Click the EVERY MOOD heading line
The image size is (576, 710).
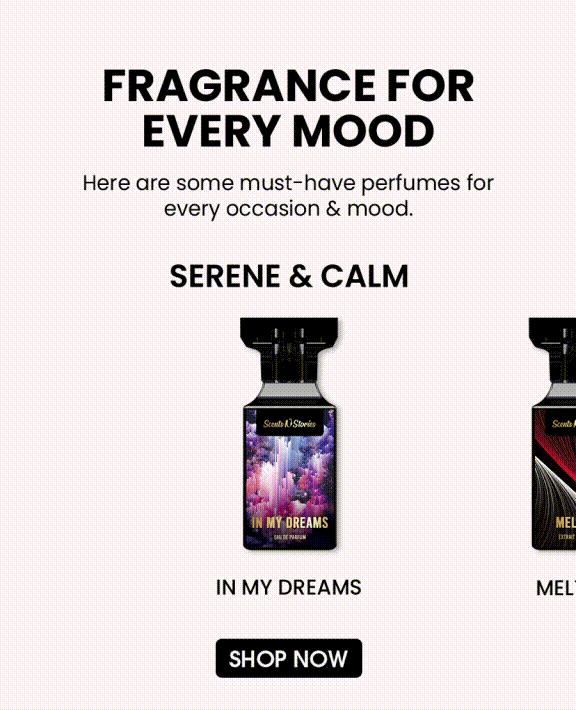point(288,131)
